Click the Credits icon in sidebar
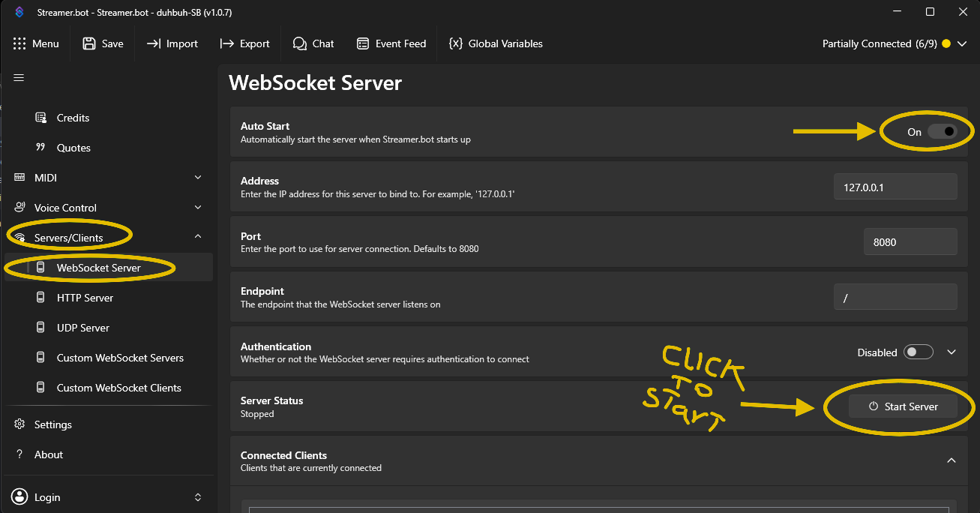 point(41,118)
